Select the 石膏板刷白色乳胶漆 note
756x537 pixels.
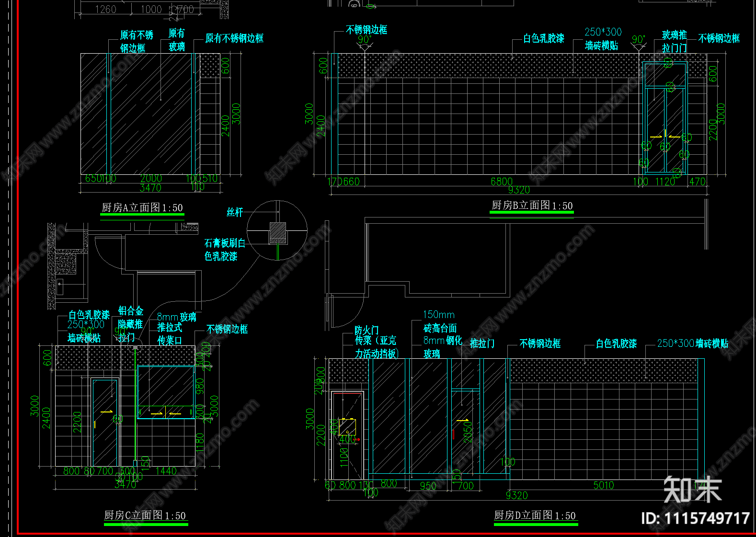coord(225,250)
